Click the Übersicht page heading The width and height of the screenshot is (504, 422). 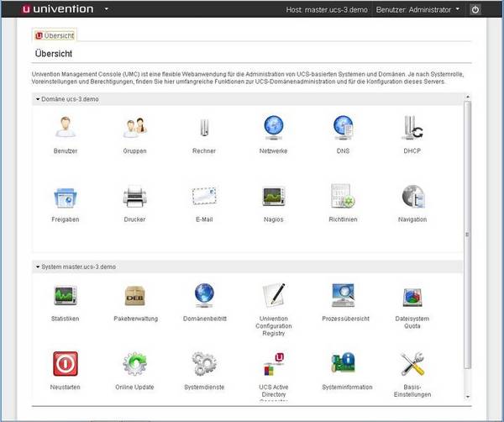[54, 54]
